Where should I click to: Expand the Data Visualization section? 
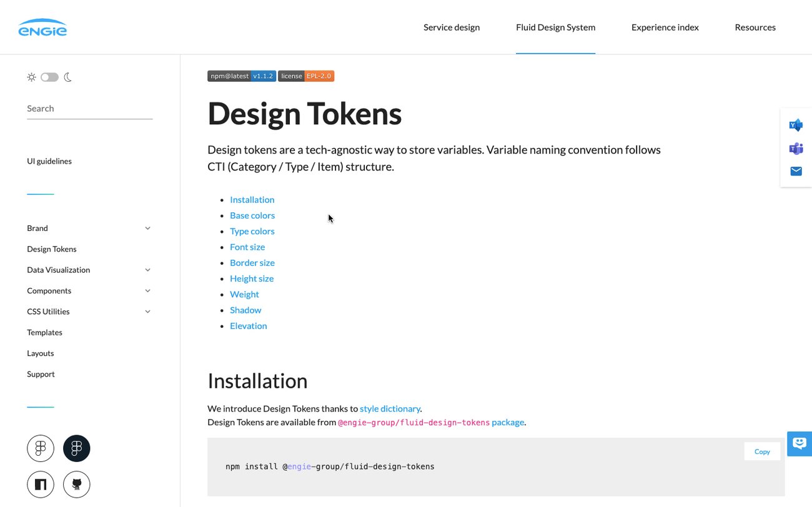click(147, 270)
